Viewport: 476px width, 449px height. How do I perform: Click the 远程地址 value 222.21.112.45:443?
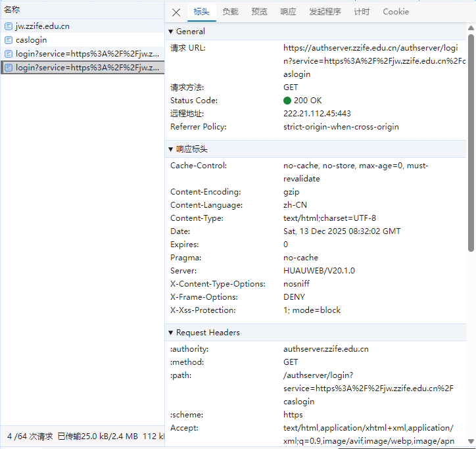(x=317, y=114)
